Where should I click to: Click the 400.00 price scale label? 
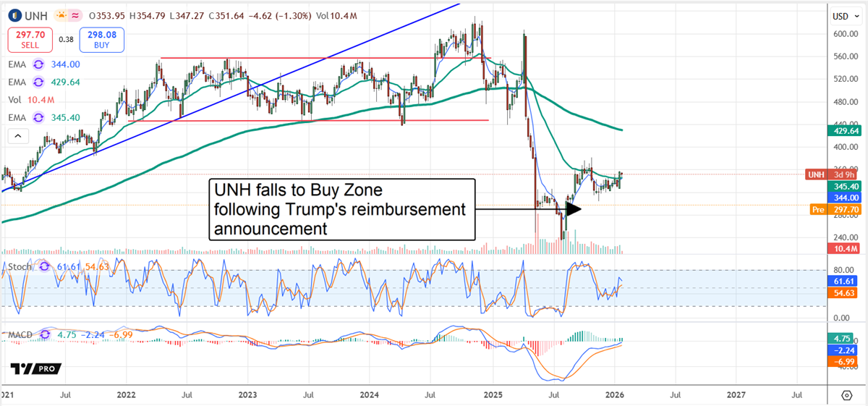pos(844,147)
